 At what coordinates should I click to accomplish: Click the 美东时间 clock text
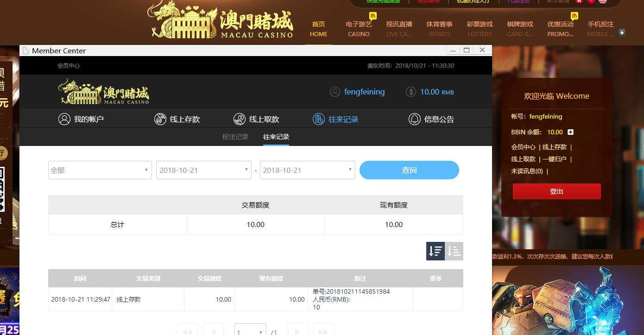point(410,66)
